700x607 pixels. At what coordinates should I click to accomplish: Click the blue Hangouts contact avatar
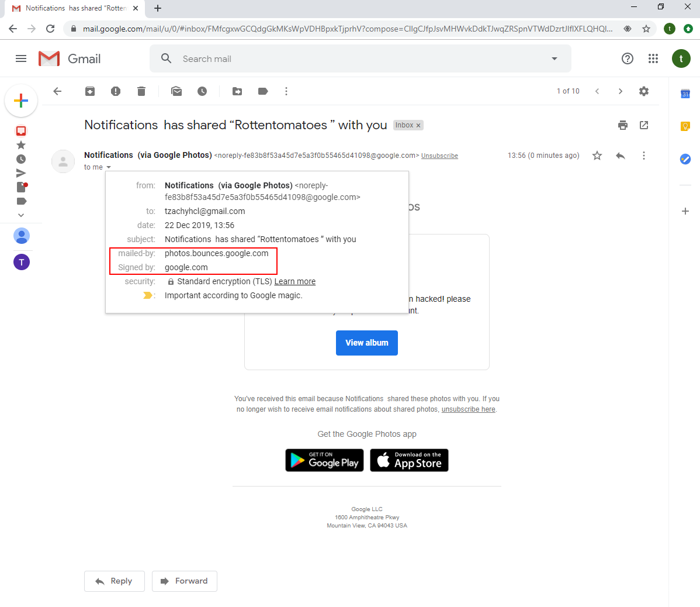(22, 236)
